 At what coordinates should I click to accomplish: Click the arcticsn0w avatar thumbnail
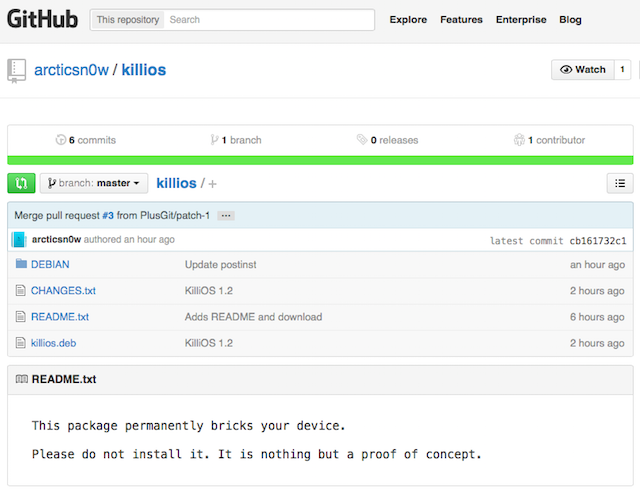point(19,240)
